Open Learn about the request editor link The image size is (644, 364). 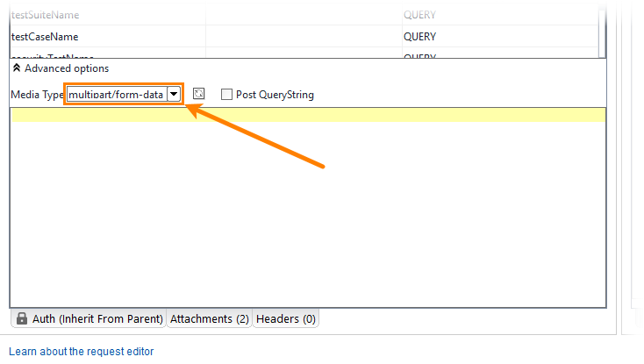click(82, 351)
